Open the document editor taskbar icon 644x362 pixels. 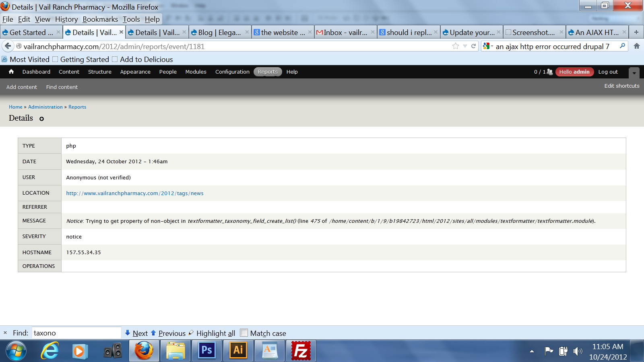tap(270, 351)
